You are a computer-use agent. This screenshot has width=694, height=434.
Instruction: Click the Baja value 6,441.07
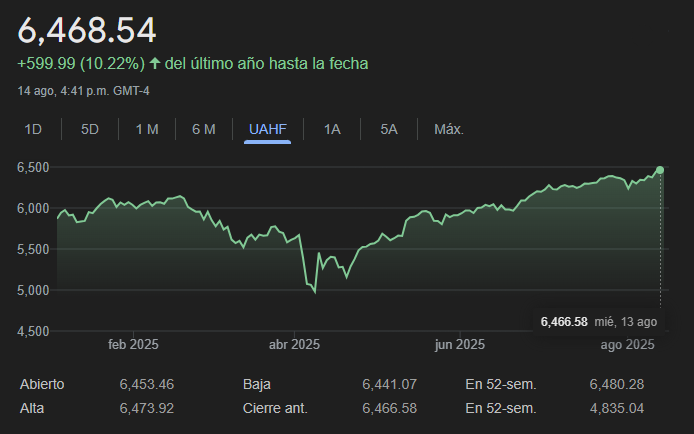(389, 384)
